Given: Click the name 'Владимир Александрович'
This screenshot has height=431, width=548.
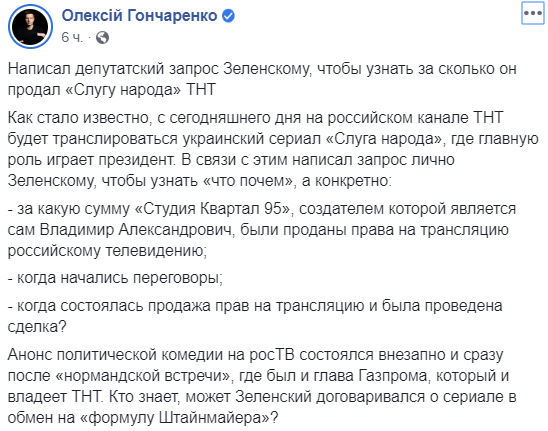Looking at the screenshot, I should pyautogui.click(x=136, y=230).
